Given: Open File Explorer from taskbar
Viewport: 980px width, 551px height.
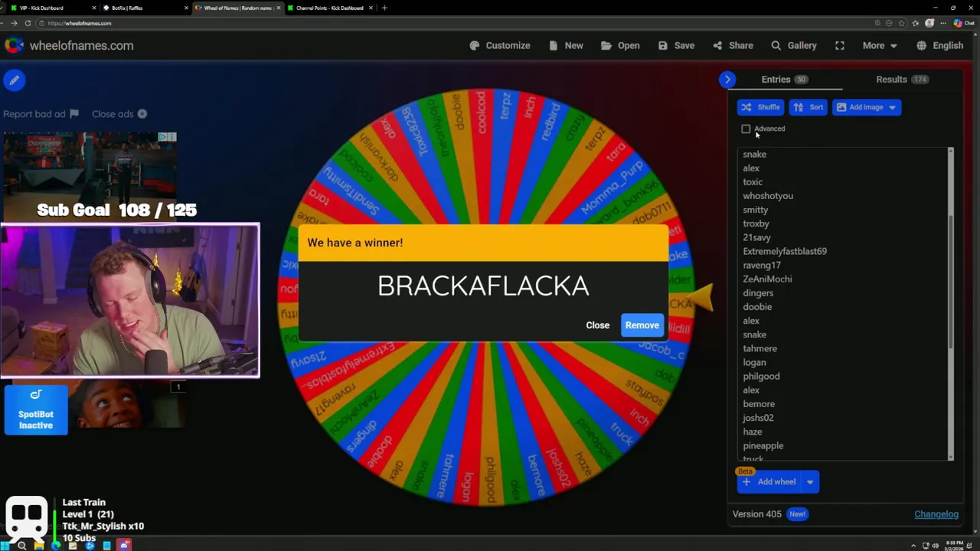Looking at the screenshot, I should tap(39, 546).
